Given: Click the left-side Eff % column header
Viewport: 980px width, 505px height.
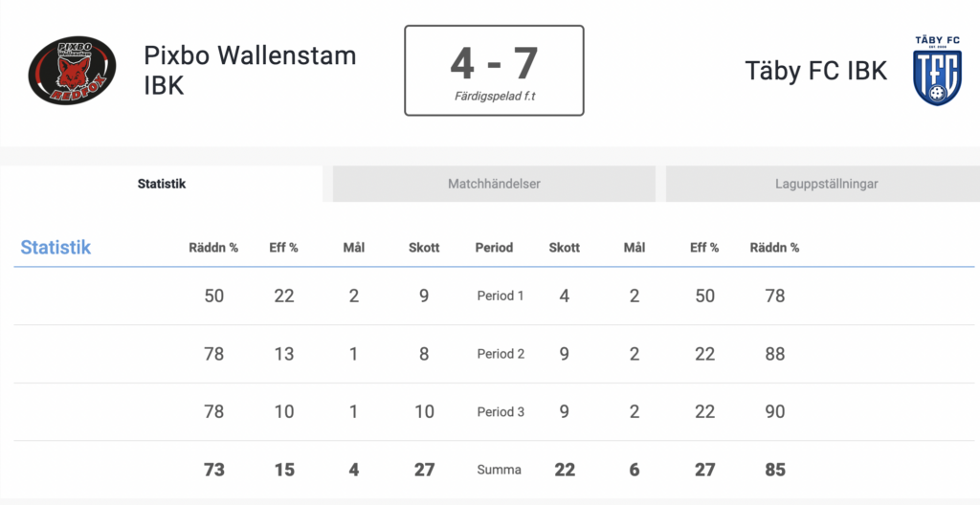Looking at the screenshot, I should (283, 248).
